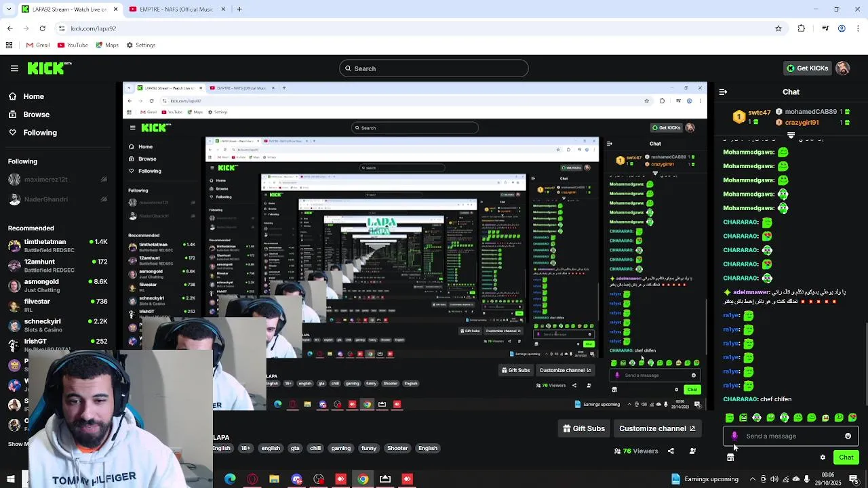This screenshot has height=488, width=868.
Task: Select the chill stream tag
Action: coord(315,448)
